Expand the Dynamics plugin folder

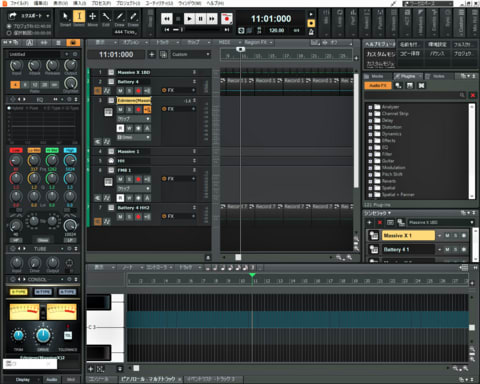[x=370, y=134]
